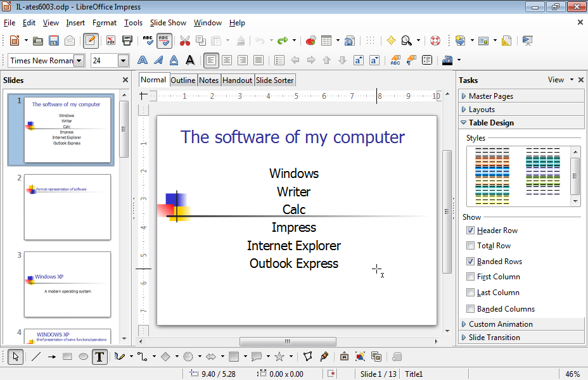Uncheck Banded Rows option
Screen dimensions: 588x380
click(x=470, y=261)
